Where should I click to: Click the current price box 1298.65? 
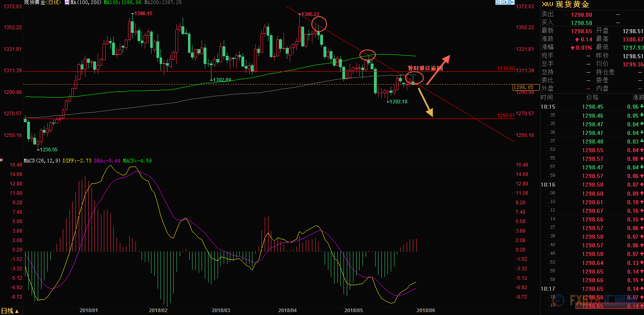click(x=526, y=87)
